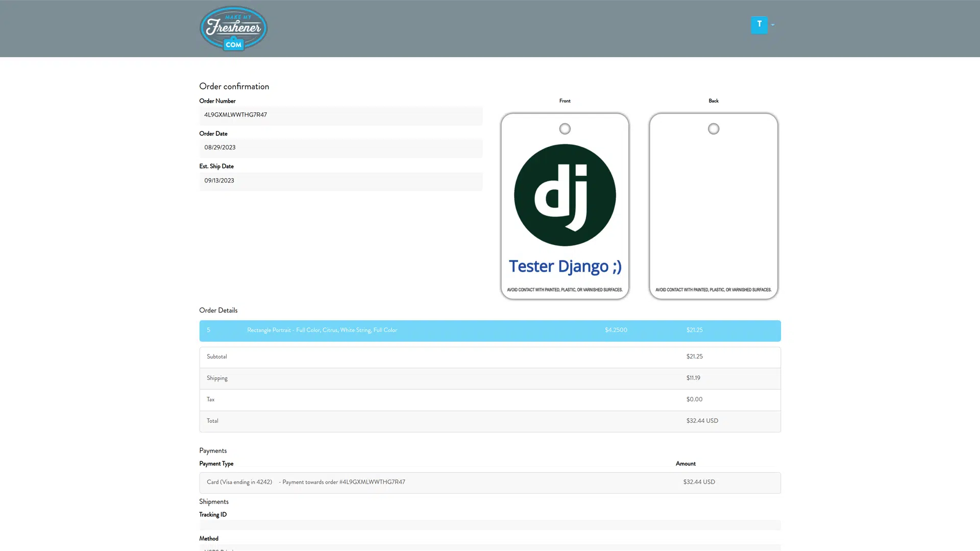Select the Tracking ID field

490,525
